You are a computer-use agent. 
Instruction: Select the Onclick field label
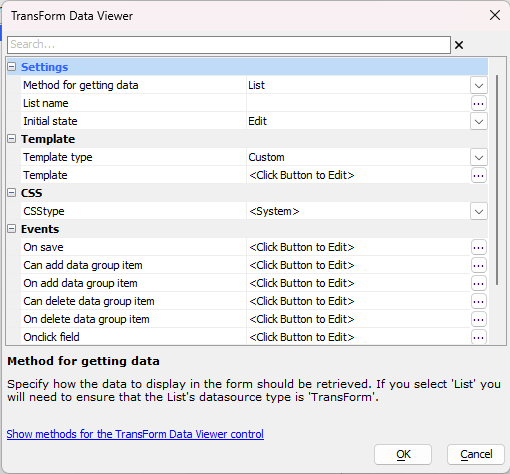click(x=51, y=337)
